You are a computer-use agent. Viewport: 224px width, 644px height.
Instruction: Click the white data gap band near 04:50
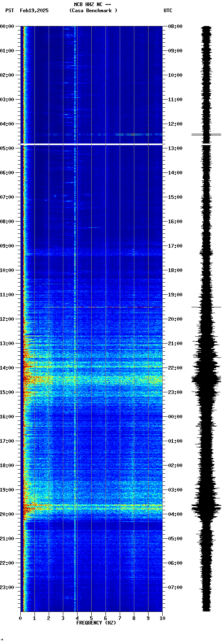click(91, 144)
